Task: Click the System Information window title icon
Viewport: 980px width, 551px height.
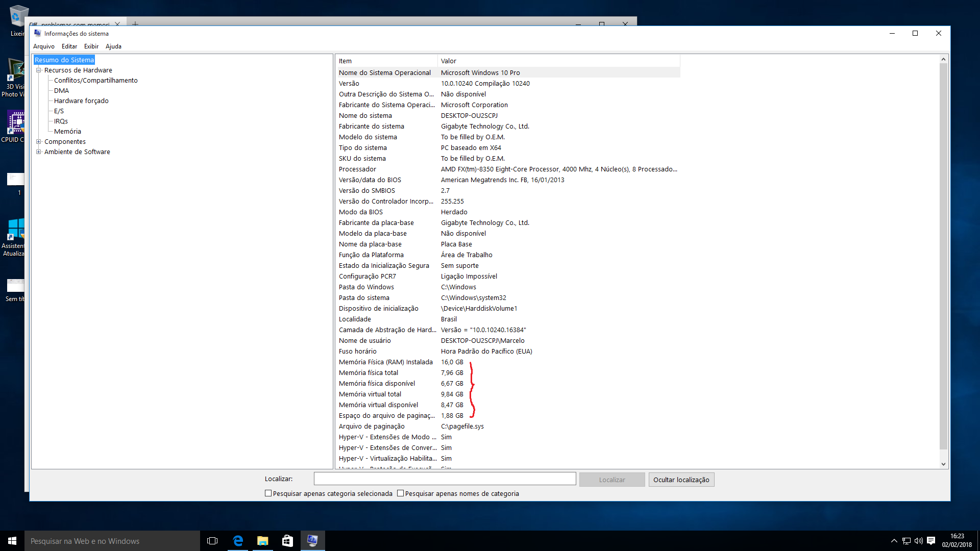Action: point(38,33)
